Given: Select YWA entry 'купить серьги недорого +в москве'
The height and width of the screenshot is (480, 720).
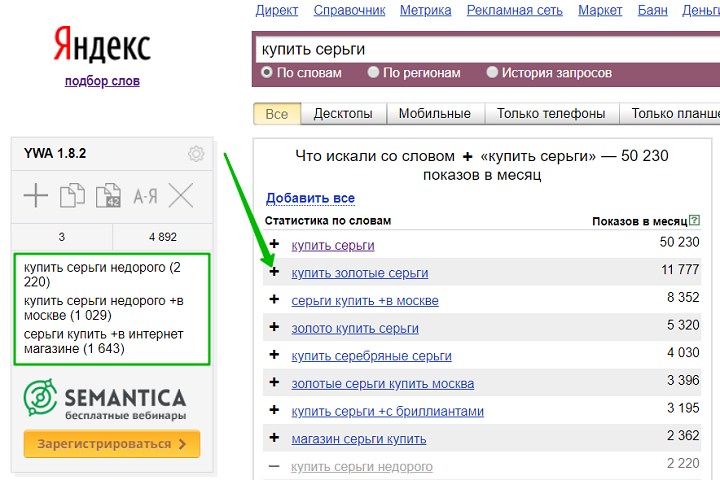Looking at the screenshot, I should pyautogui.click(x=104, y=308).
